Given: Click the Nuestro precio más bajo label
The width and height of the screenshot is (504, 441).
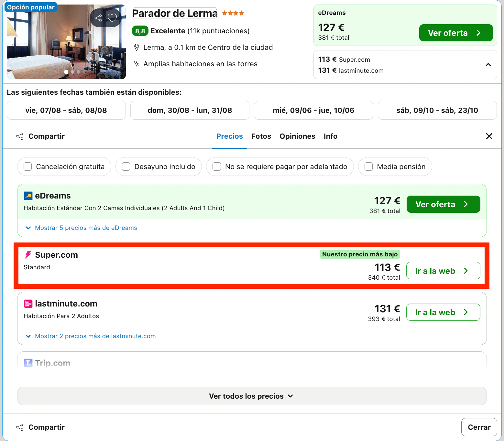Looking at the screenshot, I should pyautogui.click(x=360, y=254).
